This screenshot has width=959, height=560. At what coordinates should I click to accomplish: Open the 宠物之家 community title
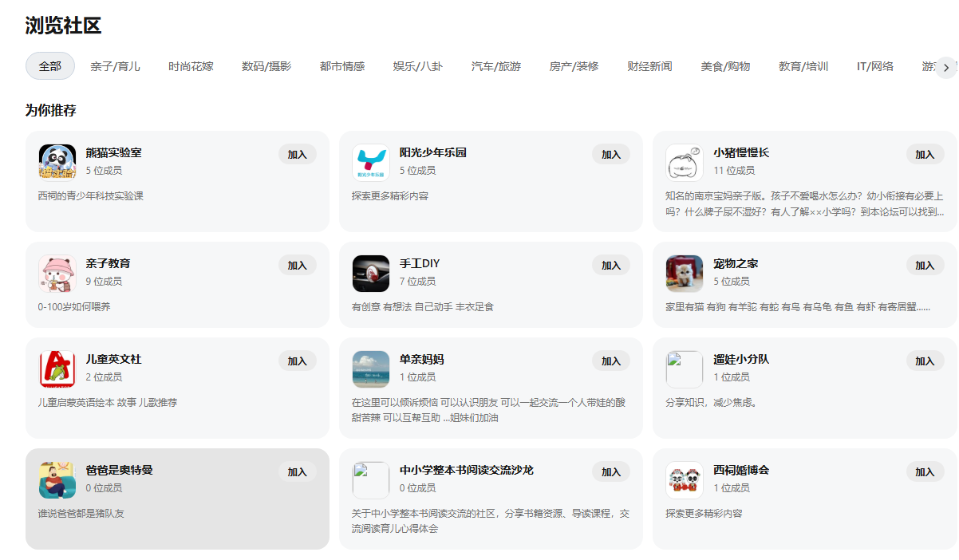click(x=736, y=263)
